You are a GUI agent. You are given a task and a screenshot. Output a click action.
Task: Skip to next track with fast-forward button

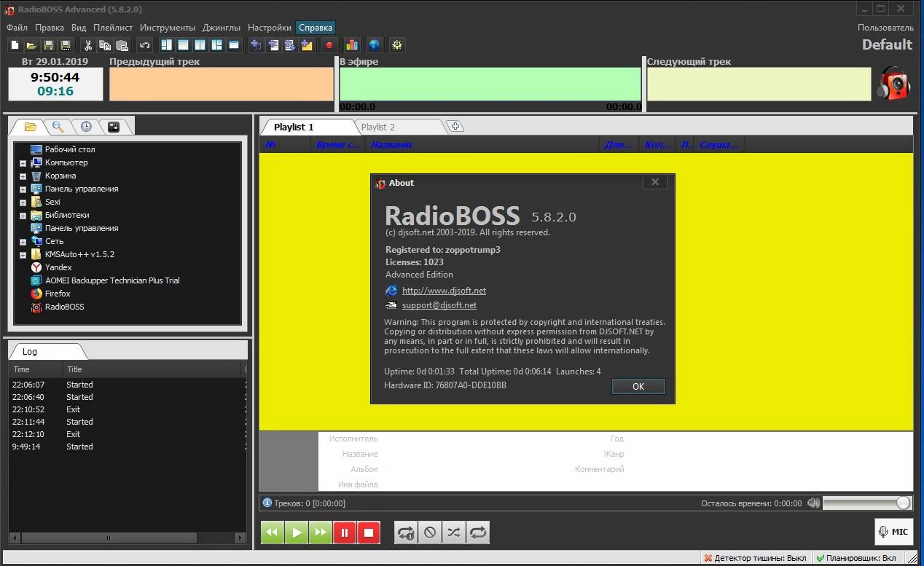[321, 532]
